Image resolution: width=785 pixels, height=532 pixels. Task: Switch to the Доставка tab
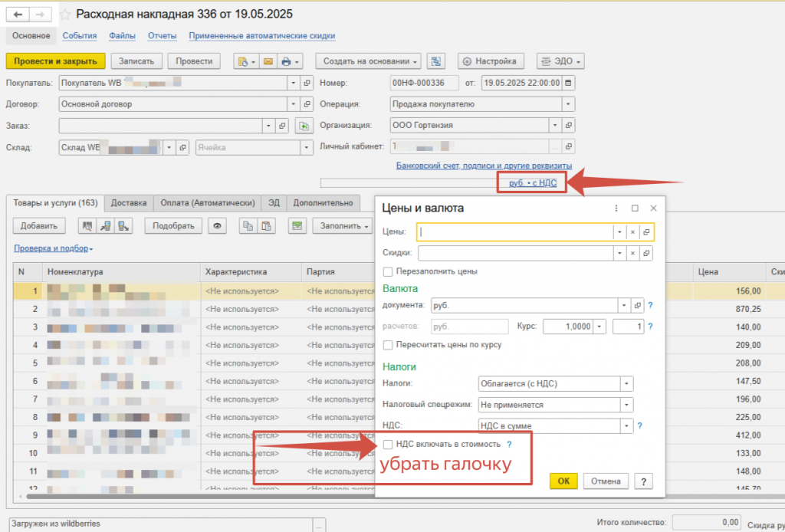coord(128,202)
